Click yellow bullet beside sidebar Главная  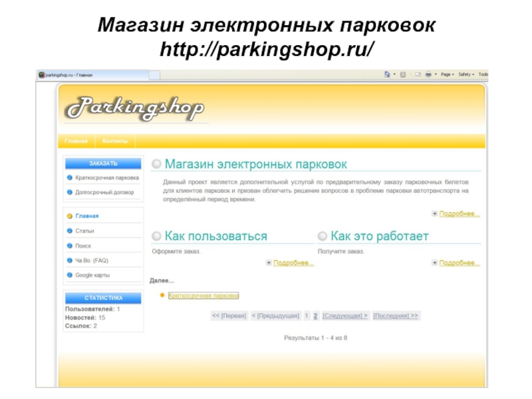70,216
